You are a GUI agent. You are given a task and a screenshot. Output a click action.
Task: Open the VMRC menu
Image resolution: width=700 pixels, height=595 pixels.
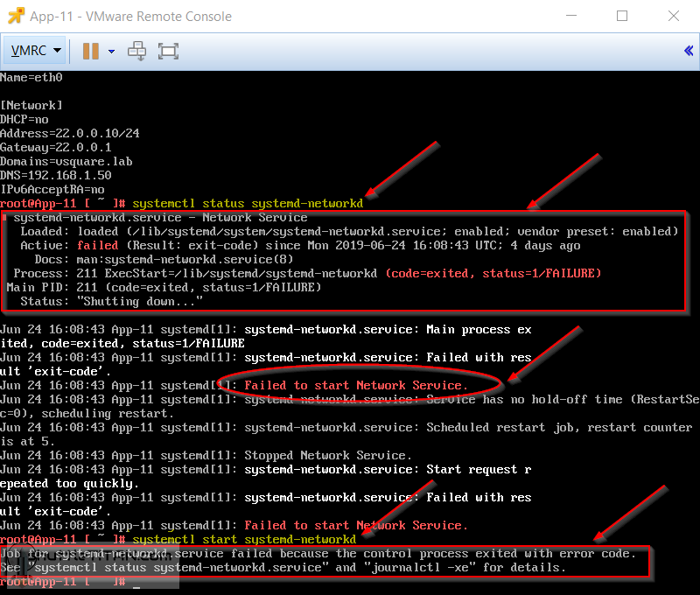click(28, 51)
